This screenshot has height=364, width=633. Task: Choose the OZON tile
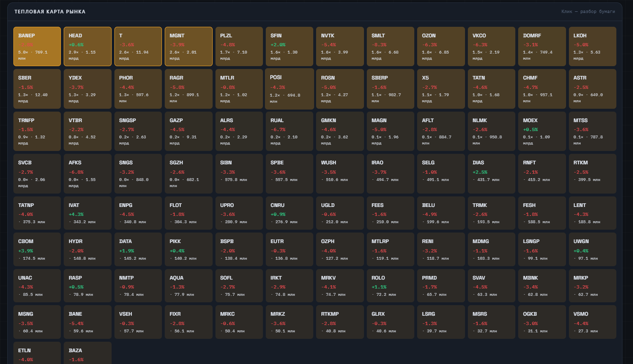point(441,46)
